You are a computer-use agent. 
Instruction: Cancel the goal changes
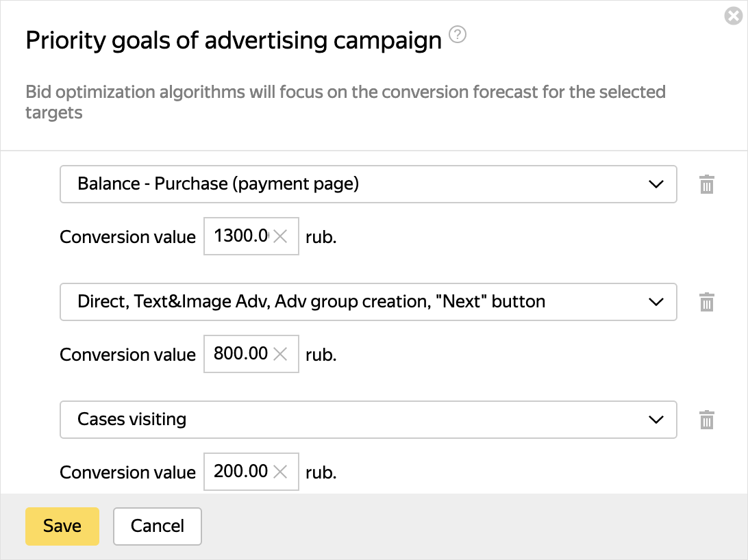(x=158, y=526)
